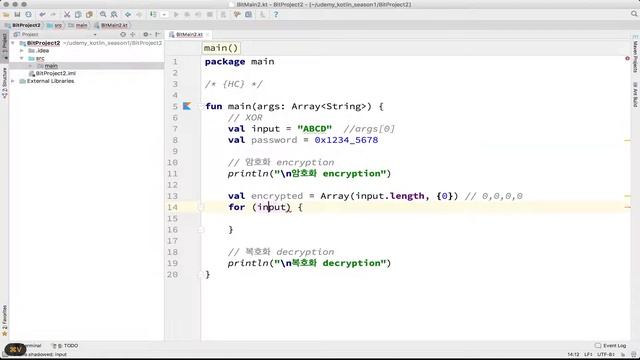Expand the main package node

click(31, 66)
